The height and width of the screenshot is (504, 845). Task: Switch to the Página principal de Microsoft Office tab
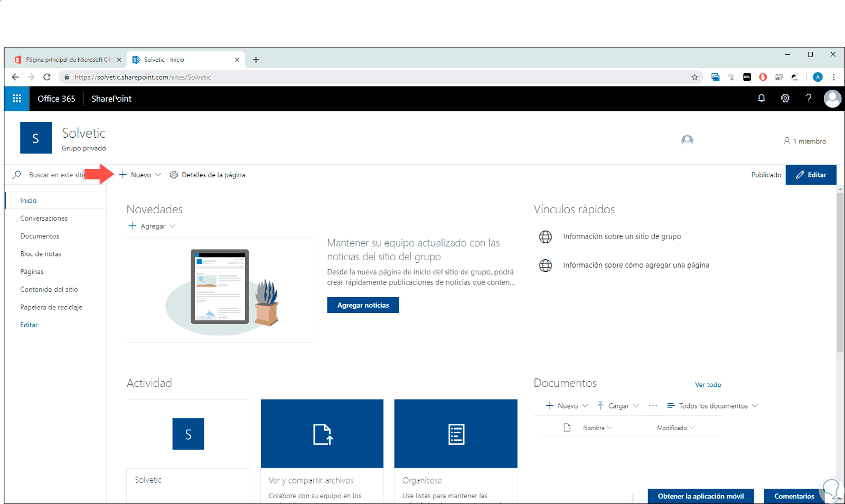point(68,60)
